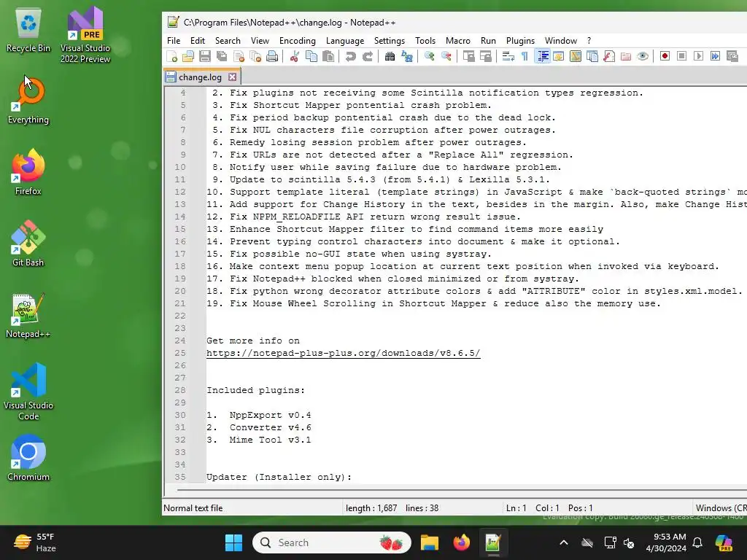Open the Settings menu
The image size is (747, 560).
click(x=390, y=41)
